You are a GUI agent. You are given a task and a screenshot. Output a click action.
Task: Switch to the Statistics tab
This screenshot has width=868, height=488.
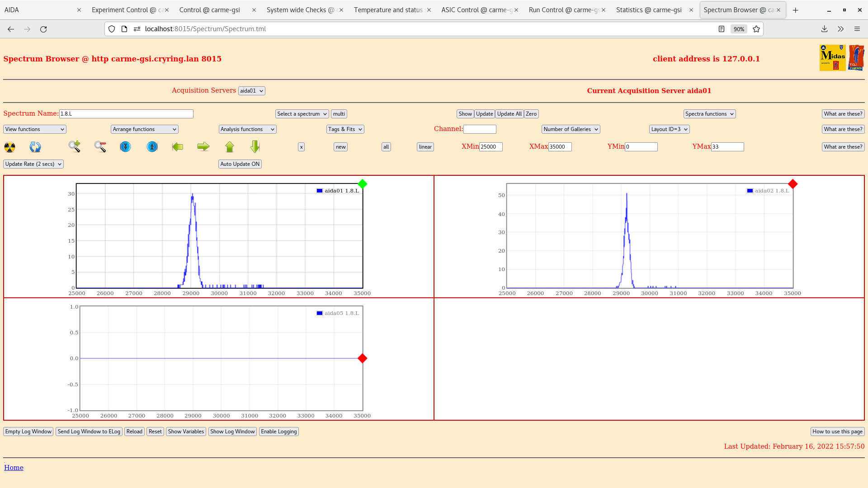click(x=649, y=10)
